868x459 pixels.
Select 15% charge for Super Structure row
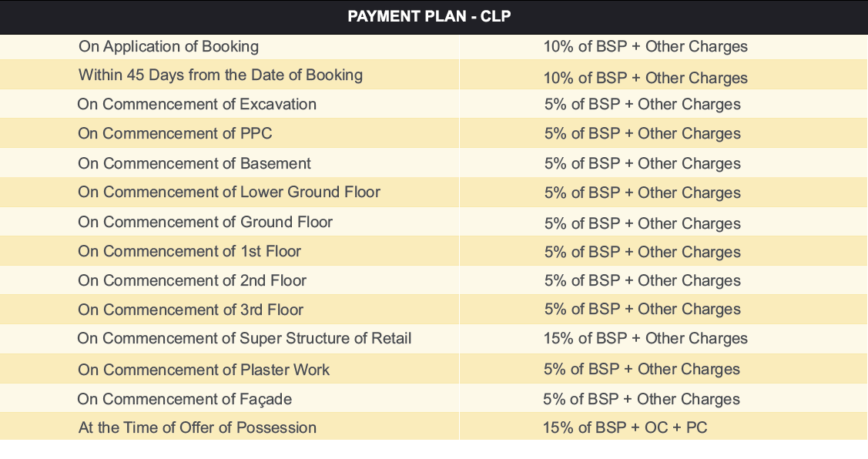645,338
